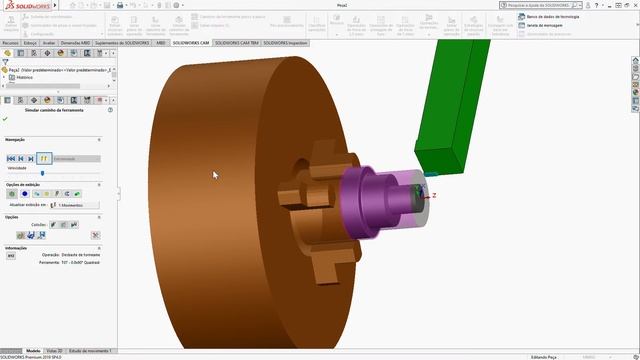Open ConfigurationManager tab icon in upper panel row

point(34,53)
